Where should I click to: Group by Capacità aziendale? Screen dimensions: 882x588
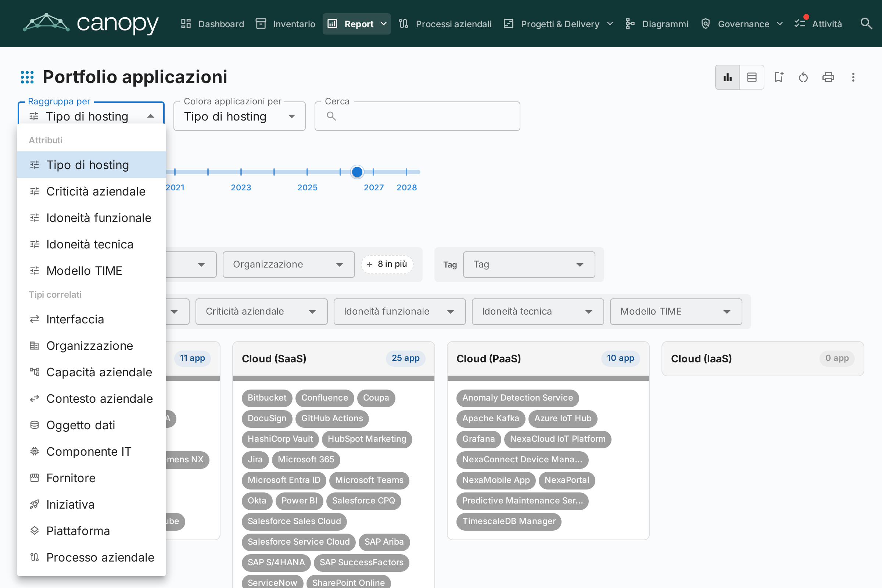point(92,372)
